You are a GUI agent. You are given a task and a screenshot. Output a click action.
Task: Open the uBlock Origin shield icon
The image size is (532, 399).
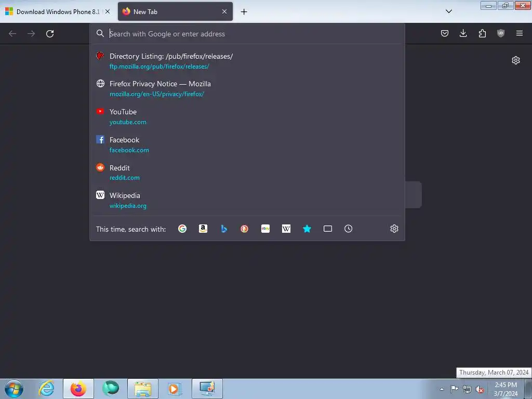point(501,33)
